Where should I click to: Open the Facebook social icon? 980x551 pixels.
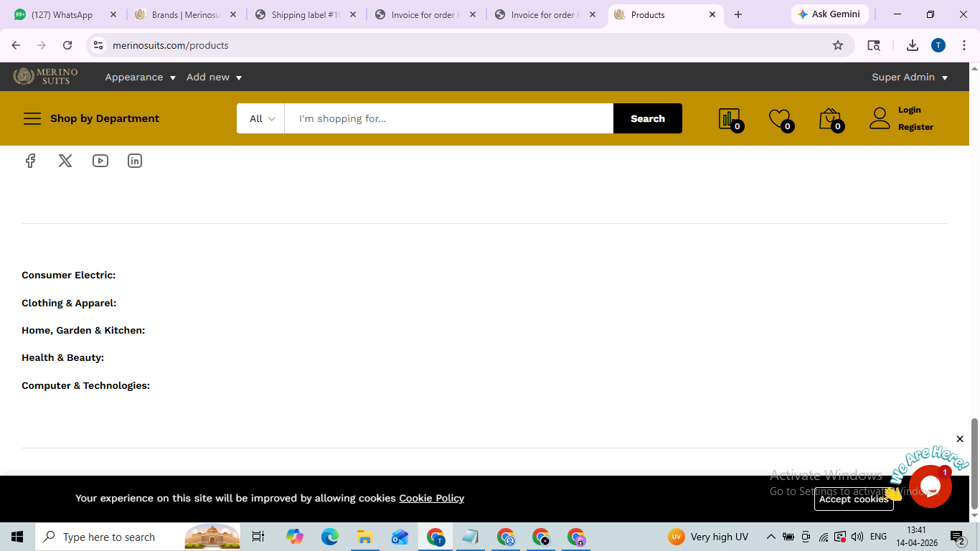pos(30,161)
